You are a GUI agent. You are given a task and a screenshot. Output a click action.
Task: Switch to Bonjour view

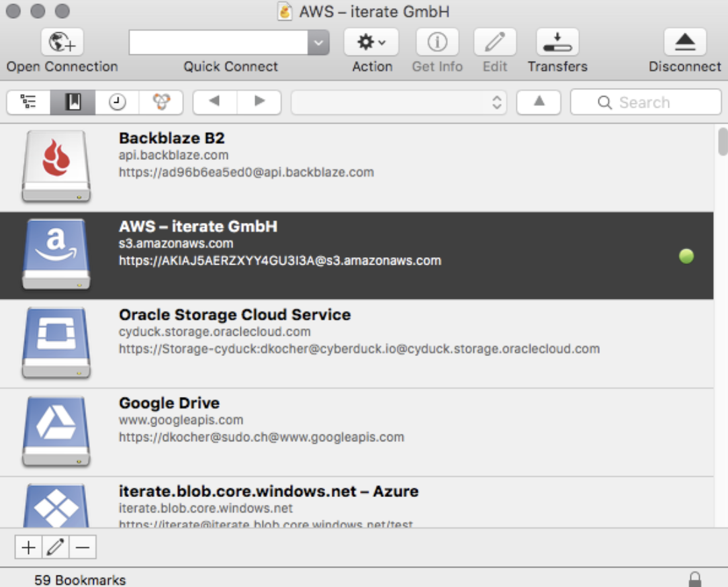[161, 102]
